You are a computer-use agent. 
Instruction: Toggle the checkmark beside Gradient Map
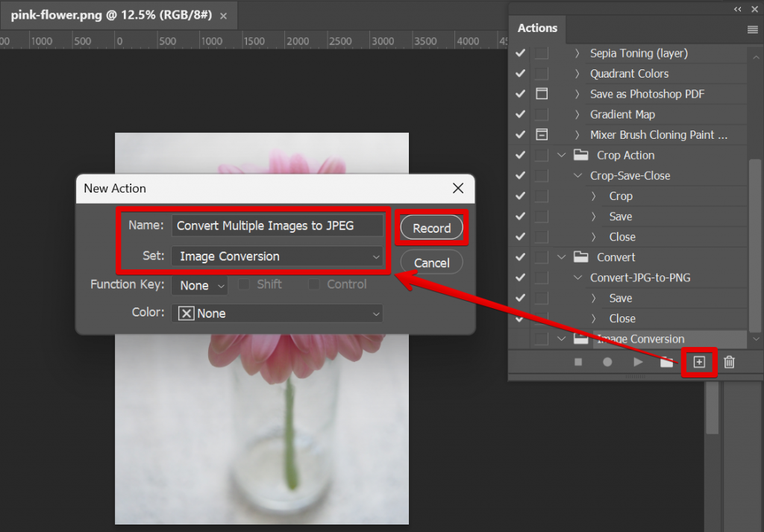(519, 114)
